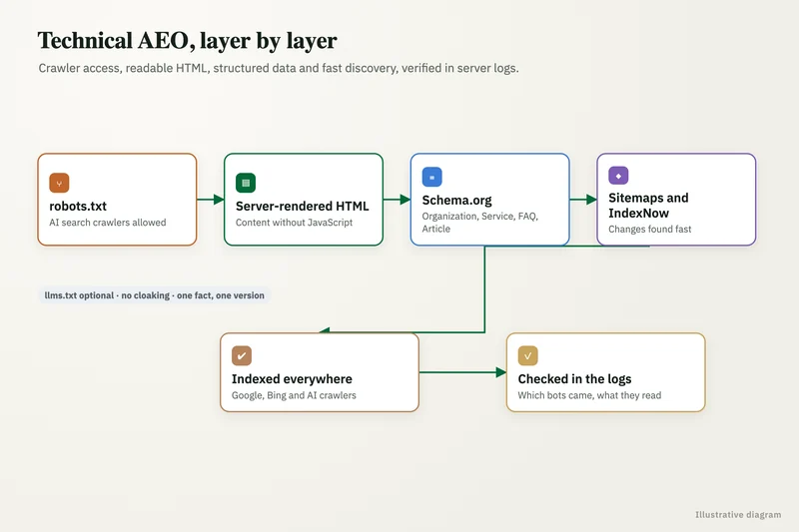Select the 'Indexed everywhere' heading
799x532 pixels.
(x=292, y=379)
